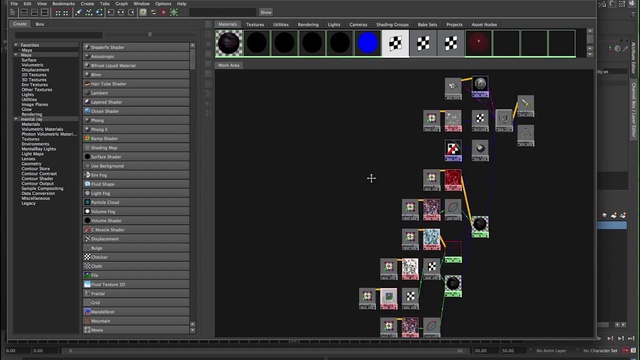Click the create search input field
The width and height of the screenshot is (640, 360).
(58, 35)
